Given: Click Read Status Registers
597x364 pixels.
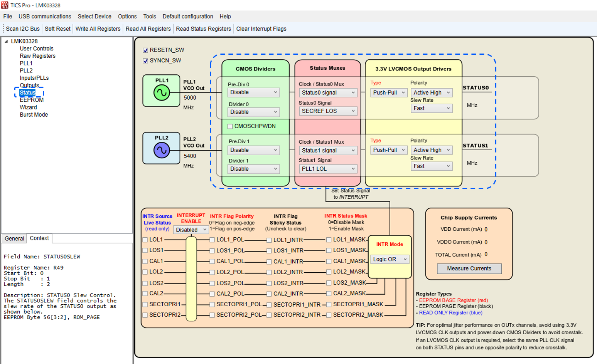Looking at the screenshot, I should coord(204,29).
